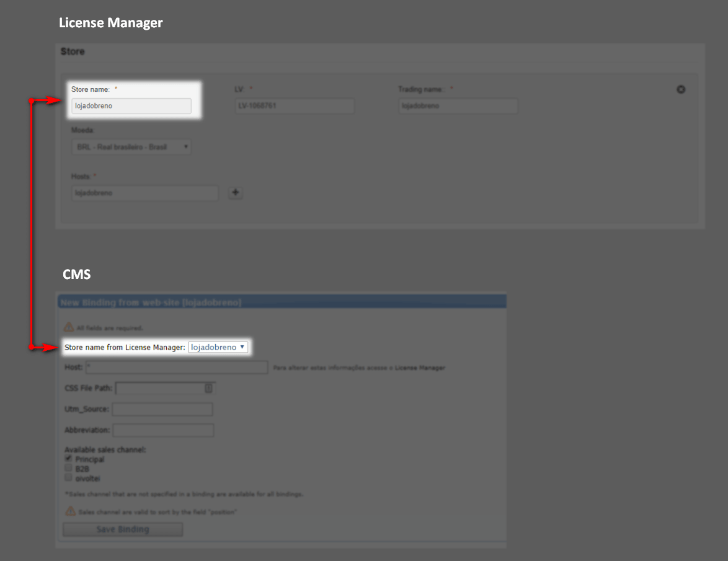Click warning icon beside sales channel sort note

(x=70, y=512)
